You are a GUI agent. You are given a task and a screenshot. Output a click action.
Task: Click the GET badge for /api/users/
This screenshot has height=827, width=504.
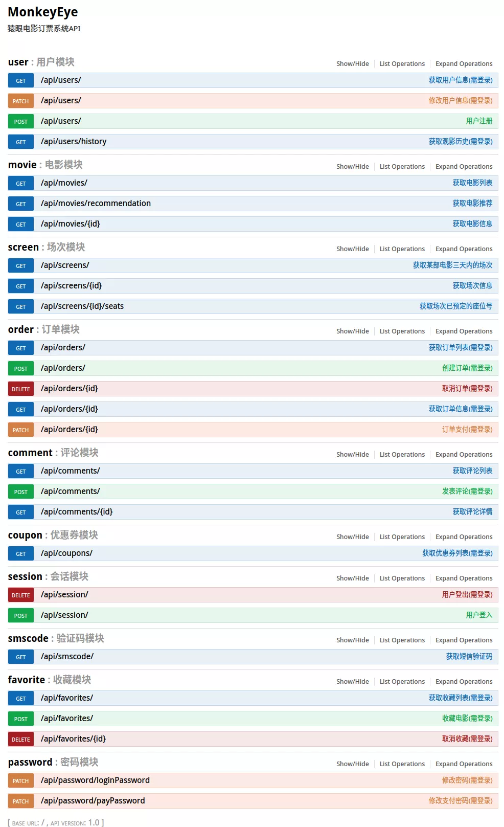coord(21,81)
